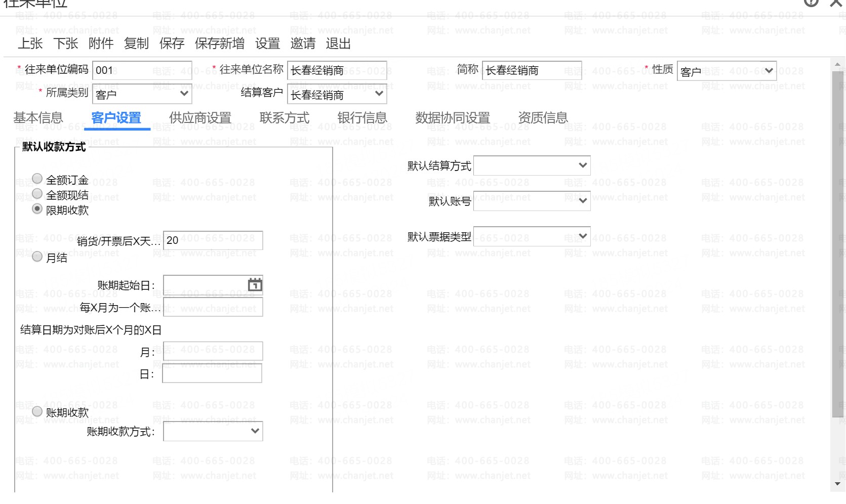Click the 保存新增 button
The width and height of the screenshot is (846, 504).
[x=220, y=44]
